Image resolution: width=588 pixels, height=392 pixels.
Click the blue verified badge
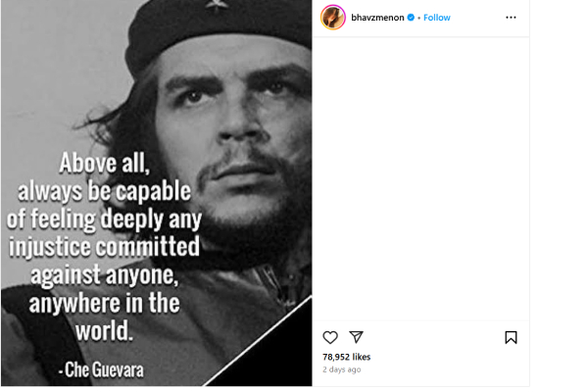412,18
